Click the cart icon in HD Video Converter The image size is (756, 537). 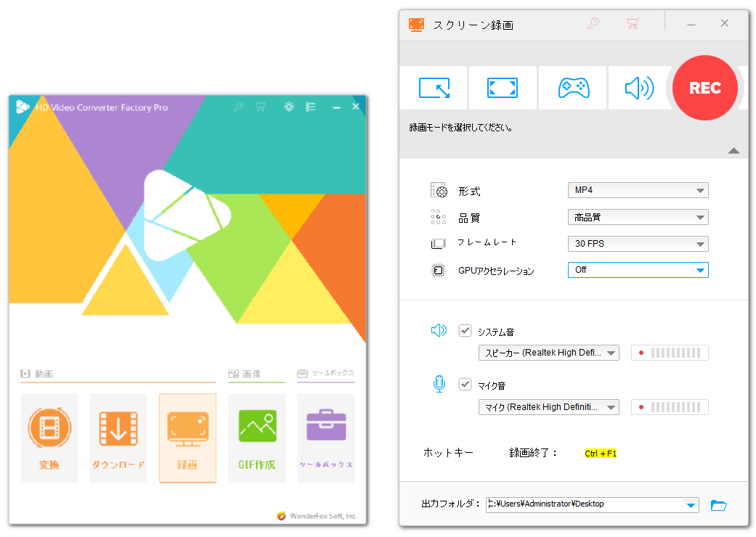pos(261,107)
